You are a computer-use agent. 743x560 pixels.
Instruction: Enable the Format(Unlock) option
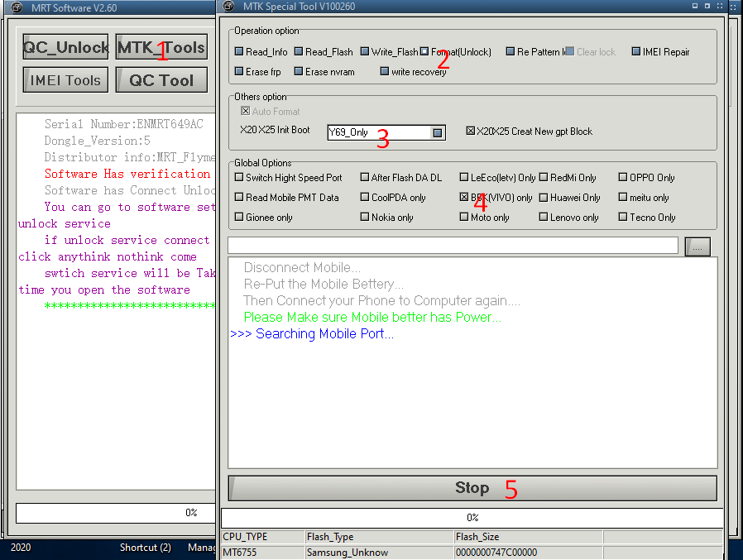click(456, 51)
